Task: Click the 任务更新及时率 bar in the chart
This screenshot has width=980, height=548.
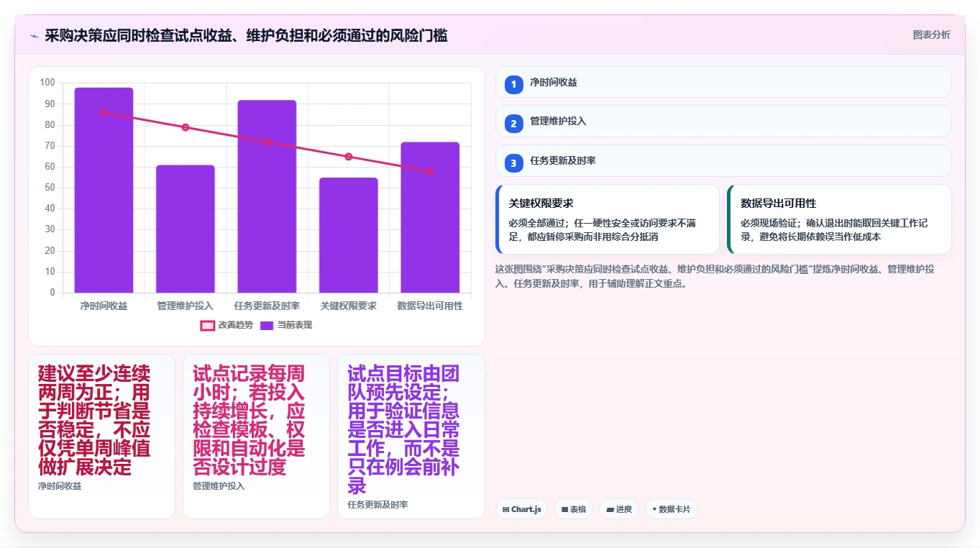Action: click(x=267, y=196)
